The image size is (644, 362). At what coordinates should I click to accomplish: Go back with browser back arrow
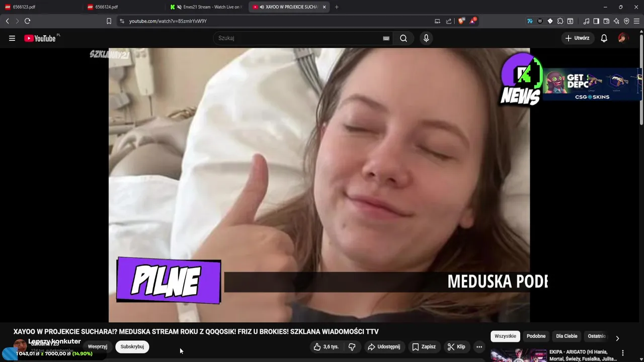tap(8, 21)
